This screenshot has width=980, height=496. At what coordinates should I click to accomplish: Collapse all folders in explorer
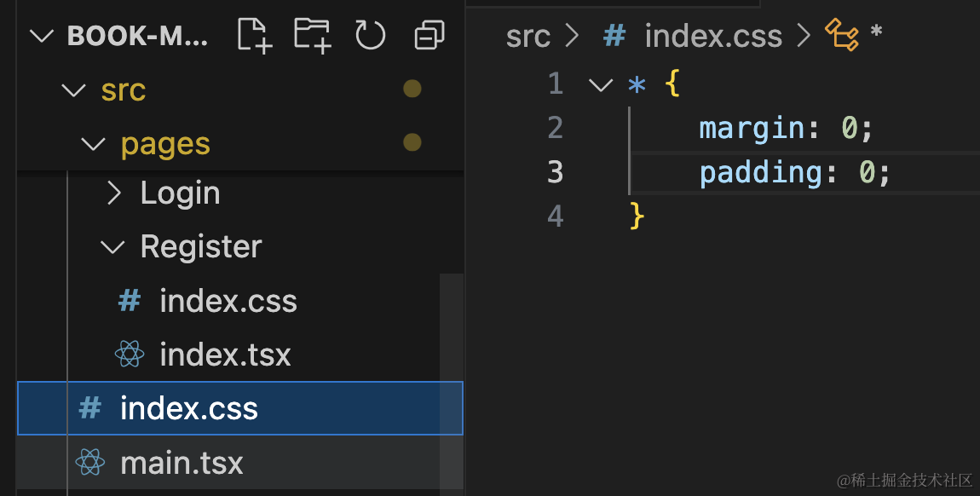(x=429, y=36)
